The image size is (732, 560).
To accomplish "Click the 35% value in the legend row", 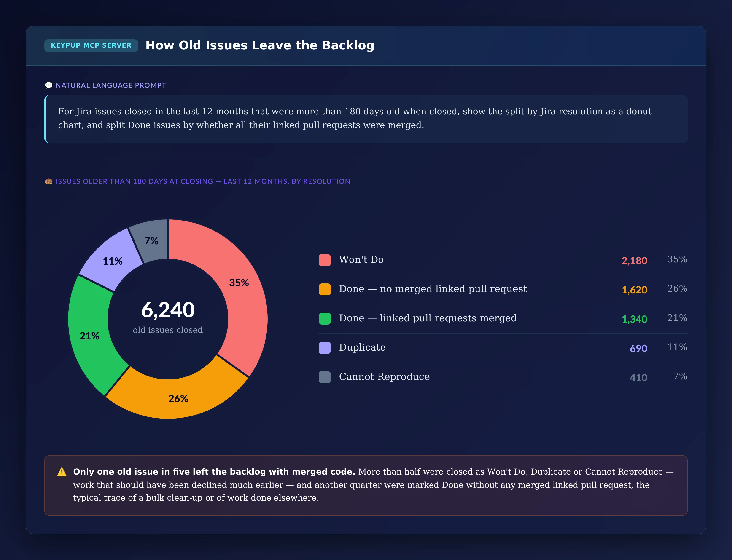I will click(677, 259).
